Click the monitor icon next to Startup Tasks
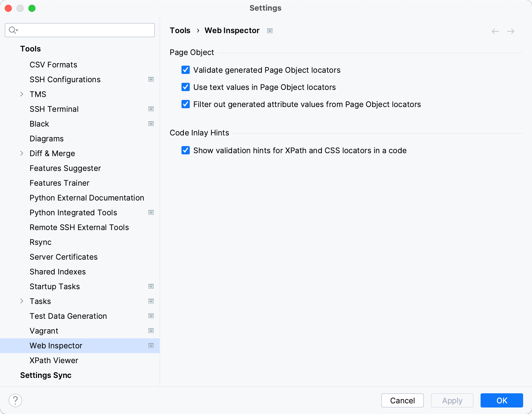This screenshot has height=414, width=532. tap(151, 286)
